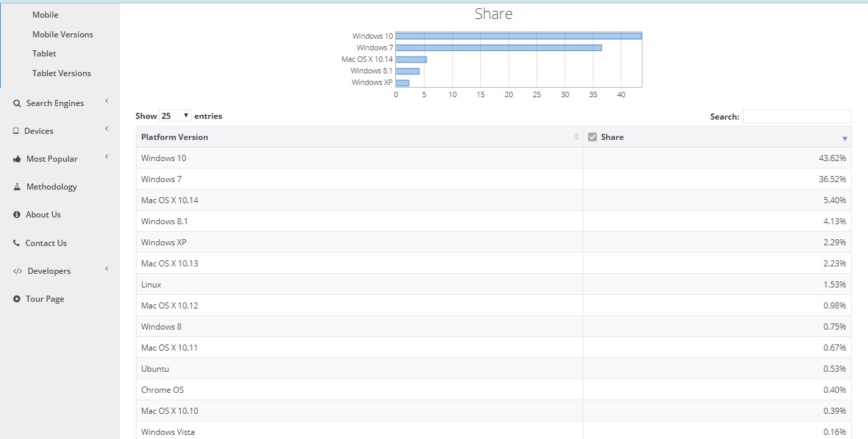Click the 36.52% share value
Screen dimensions: 868x439
coord(832,179)
